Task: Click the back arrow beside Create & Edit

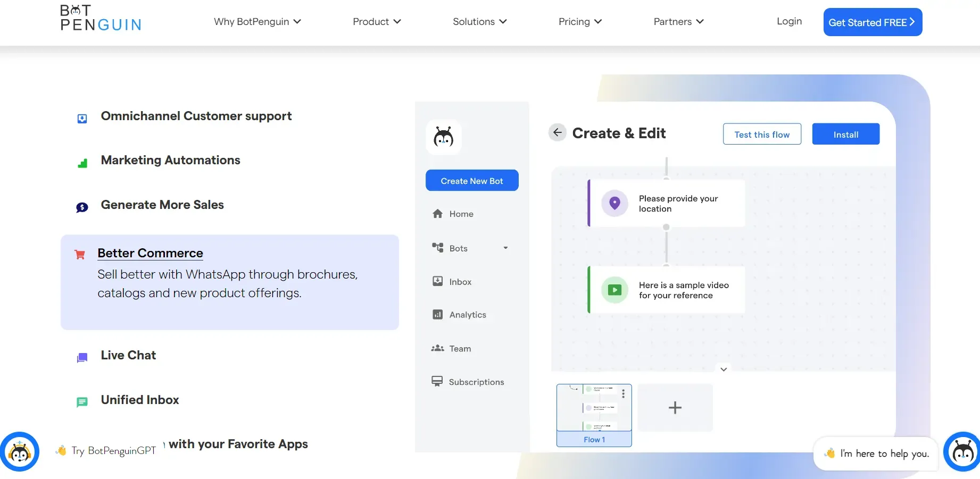Action: click(x=557, y=132)
